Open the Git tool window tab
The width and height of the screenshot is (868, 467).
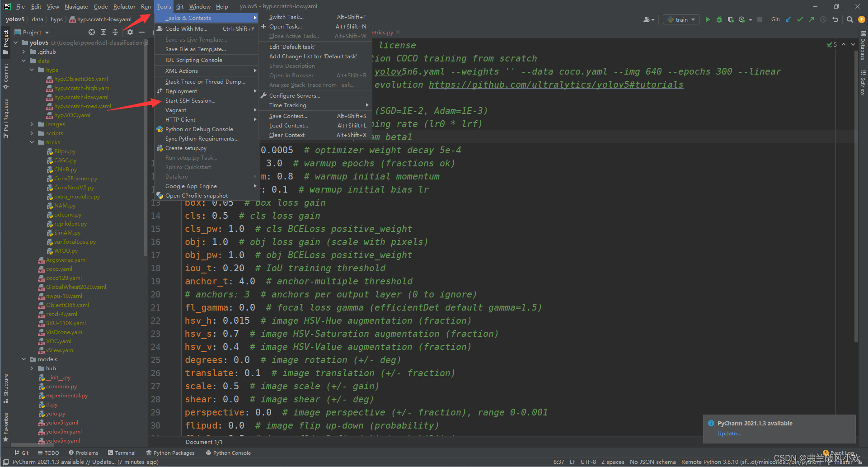pos(21,453)
